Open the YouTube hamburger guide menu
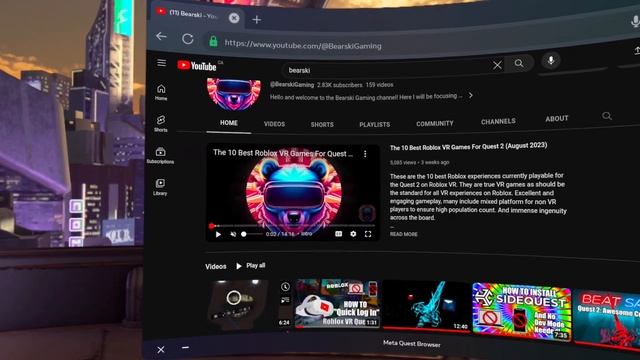This screenshot has height=360, width=640. [x=161, y=62]
